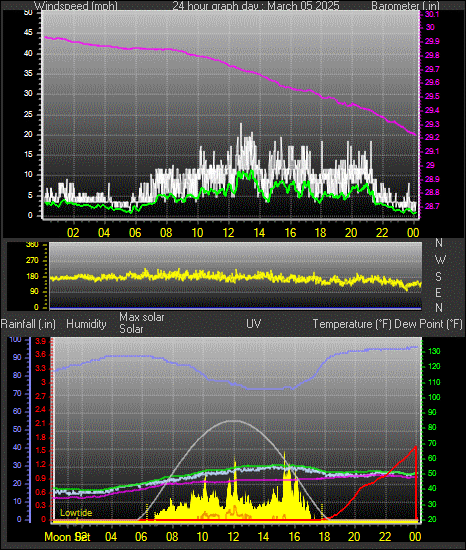Click the Solar legend label

pos(131,329)
